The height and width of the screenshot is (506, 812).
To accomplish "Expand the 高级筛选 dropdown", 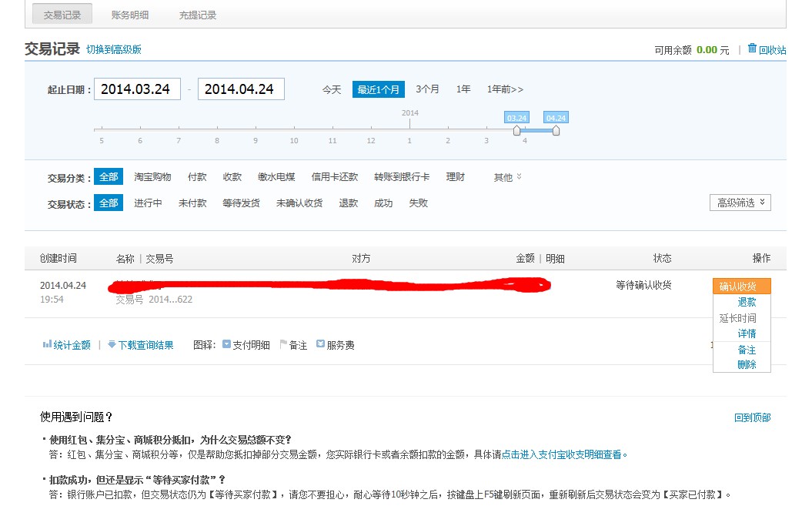I will point(740,203).
